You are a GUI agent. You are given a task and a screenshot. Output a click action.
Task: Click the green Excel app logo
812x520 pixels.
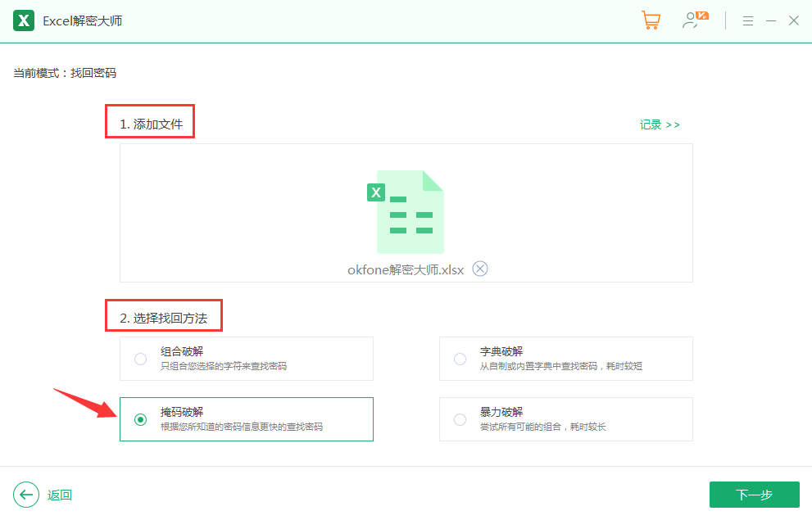tap(24, 20)
